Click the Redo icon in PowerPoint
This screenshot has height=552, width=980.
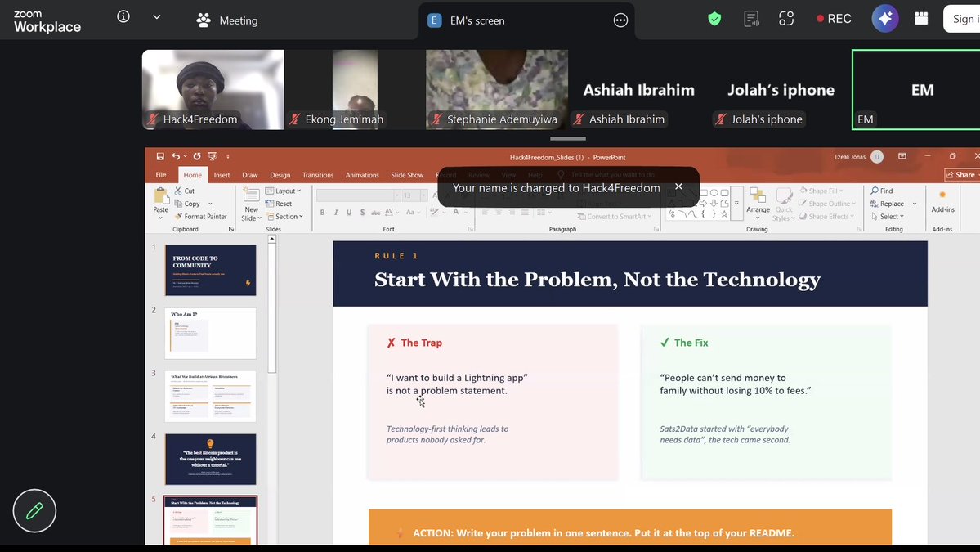(x=197, y=156)
